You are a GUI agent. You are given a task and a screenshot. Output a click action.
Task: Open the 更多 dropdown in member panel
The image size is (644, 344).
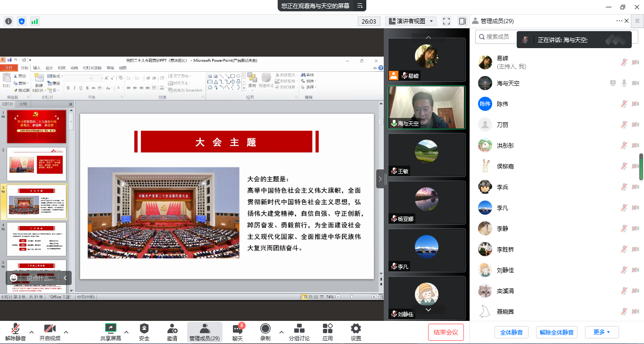pos(601,332)
